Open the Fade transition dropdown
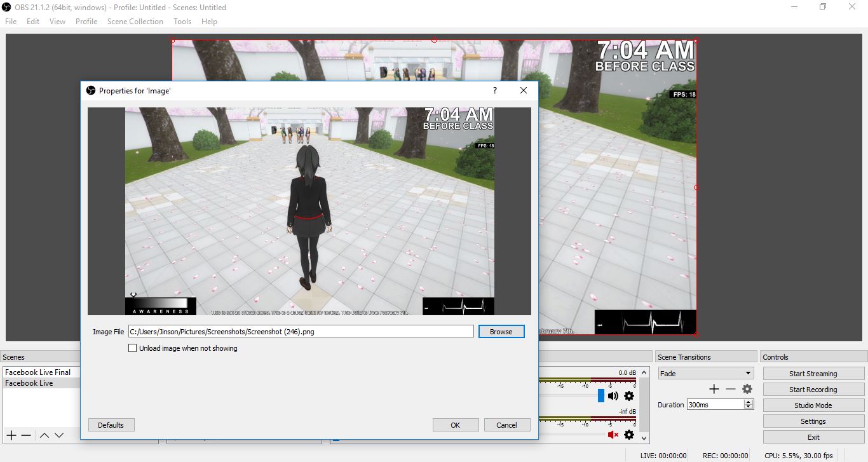The width and height of the screenshot is (868, 462). (705, 373)
